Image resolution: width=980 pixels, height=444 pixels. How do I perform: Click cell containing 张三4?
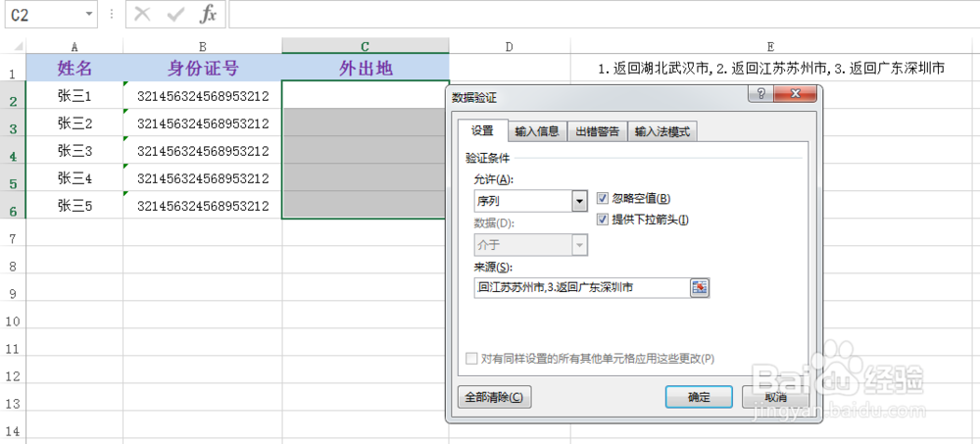(74, 178)
